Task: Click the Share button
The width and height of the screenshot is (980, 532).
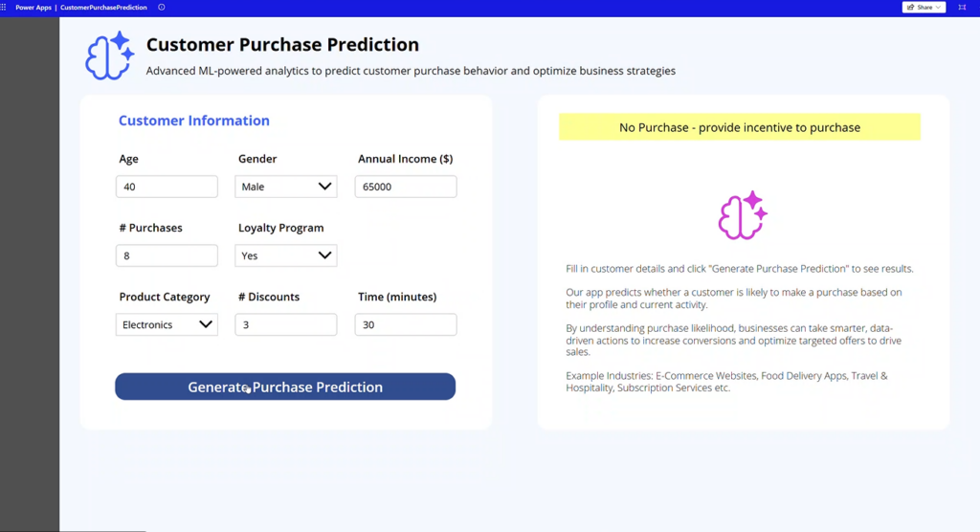Action: (924, 8)
